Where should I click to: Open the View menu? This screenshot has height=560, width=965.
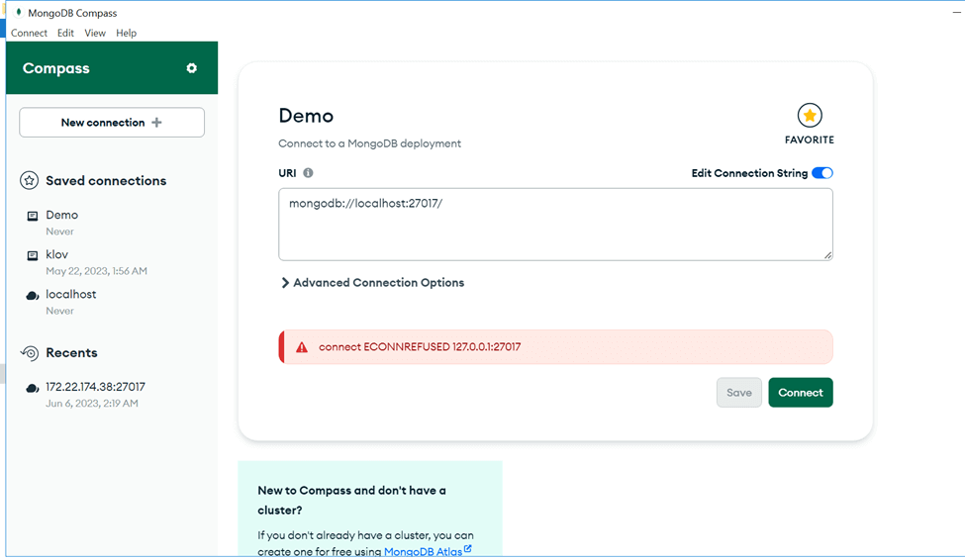pos(95,33)
